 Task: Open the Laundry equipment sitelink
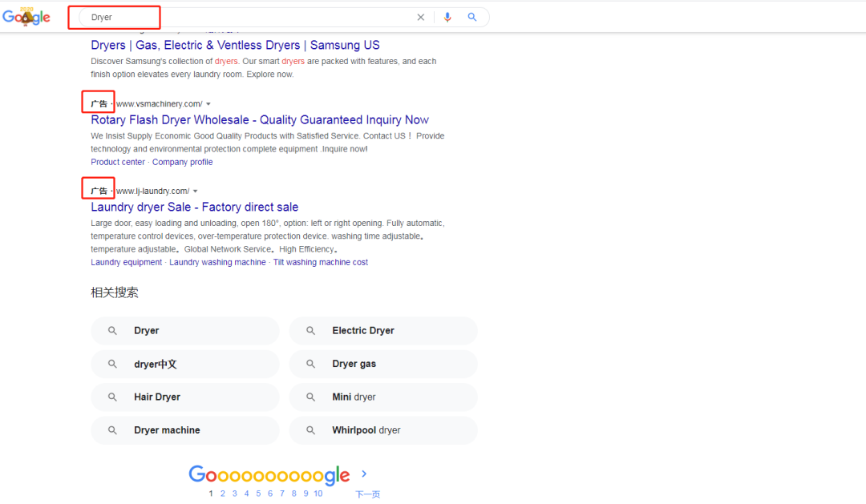127,262
